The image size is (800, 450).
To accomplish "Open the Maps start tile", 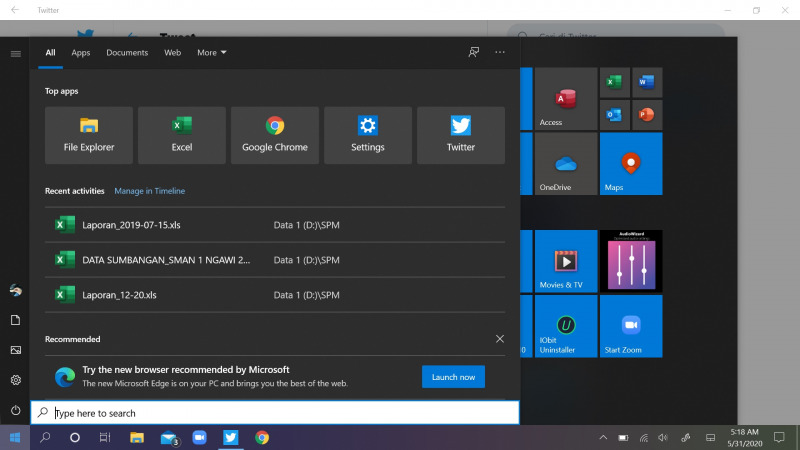I will click(x=631, y=164).
